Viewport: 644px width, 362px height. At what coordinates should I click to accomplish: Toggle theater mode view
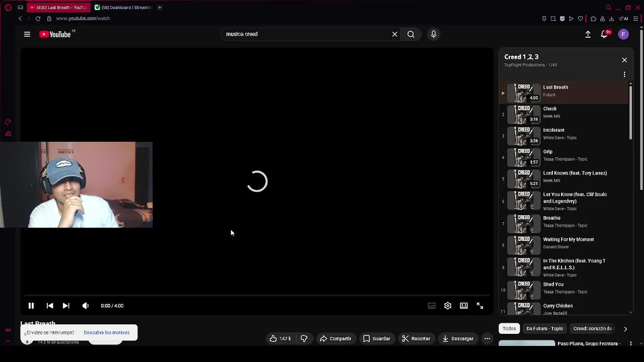click(464, 306)
